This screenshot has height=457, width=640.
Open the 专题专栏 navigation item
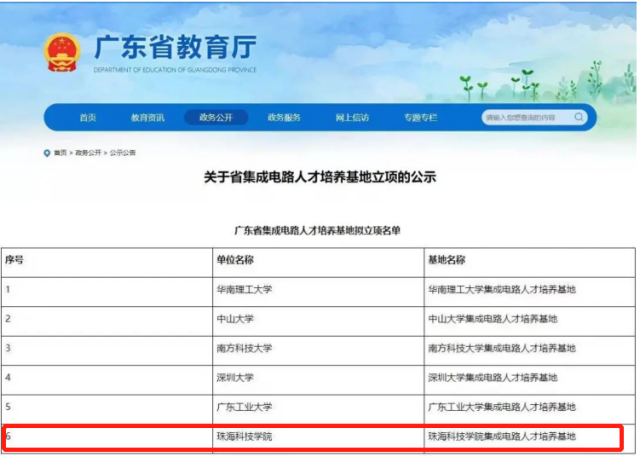pyautogui.click(x=420, y=118)
